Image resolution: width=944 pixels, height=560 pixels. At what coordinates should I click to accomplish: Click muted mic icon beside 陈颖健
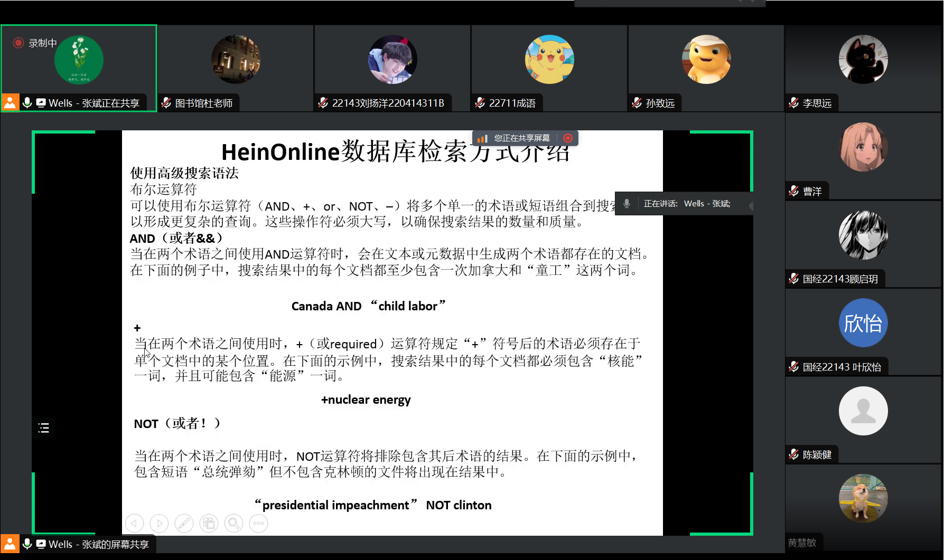[x=794, y=454]
